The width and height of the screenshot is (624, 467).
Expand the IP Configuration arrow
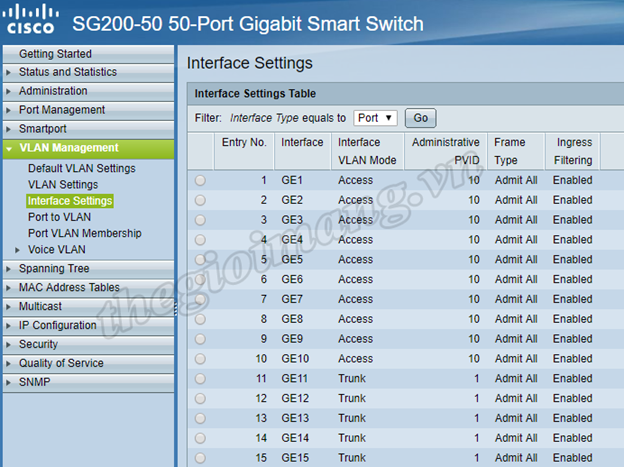[8, 326]
